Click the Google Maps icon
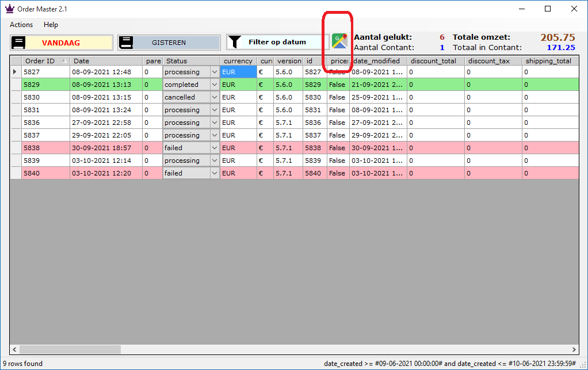 [x=339, y=41]
